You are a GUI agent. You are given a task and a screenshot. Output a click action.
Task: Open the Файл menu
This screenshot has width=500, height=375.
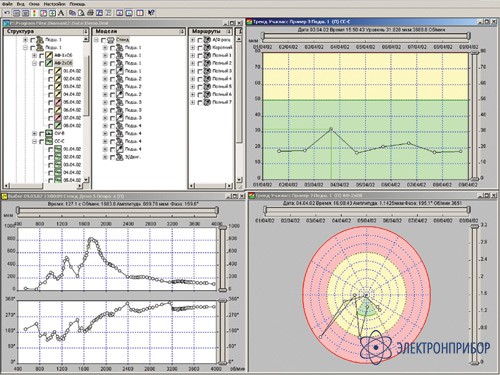pos(7,4)
